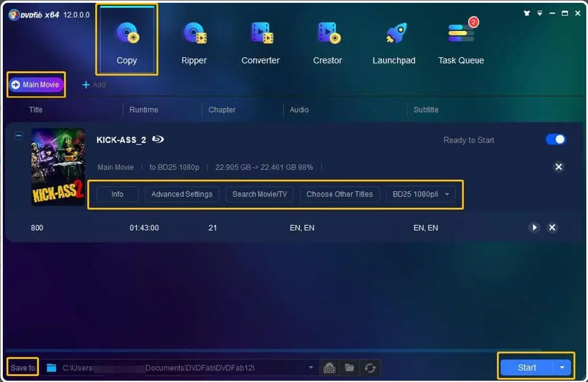Click the Audio column header
Screen dimensions: 588x382
point(299,110)
